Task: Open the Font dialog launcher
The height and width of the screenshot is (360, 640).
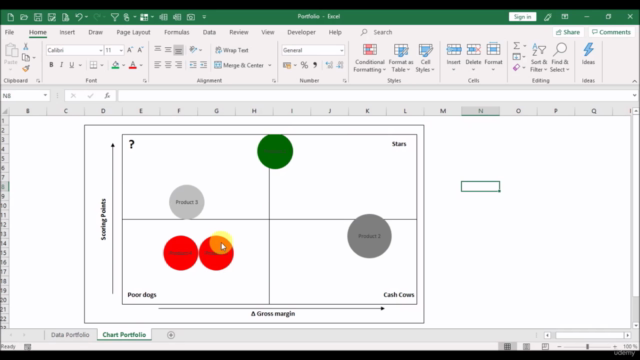Action: tap(144, 81)
